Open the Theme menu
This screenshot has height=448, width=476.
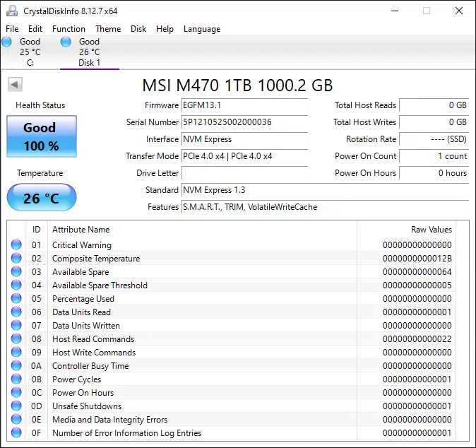coord(108,29)
